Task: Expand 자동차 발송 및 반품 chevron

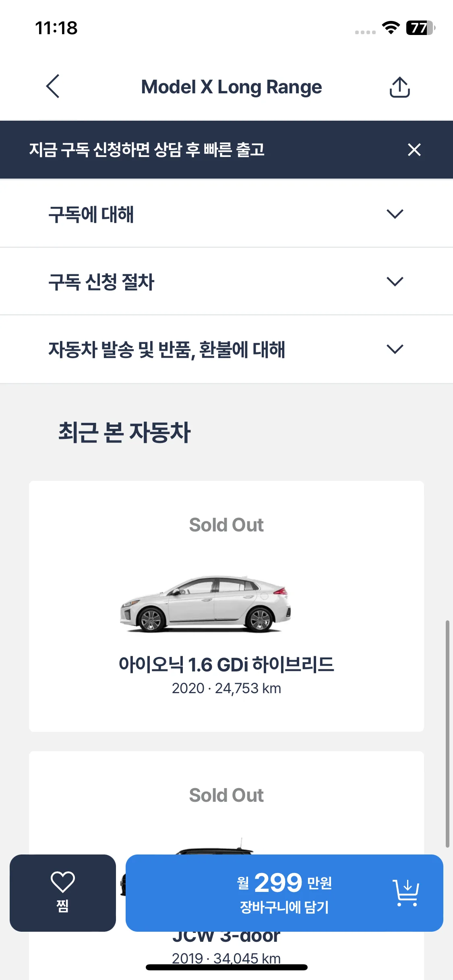Action: (x=395, y=349)
